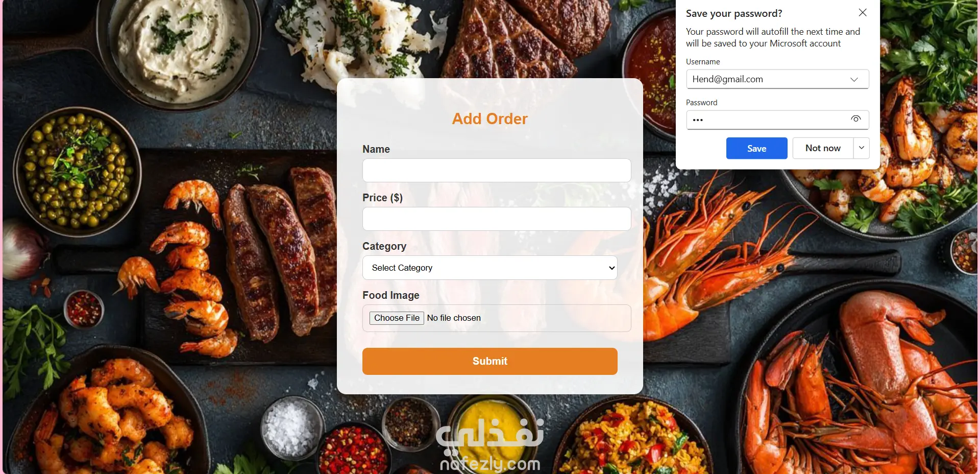The image size is (980, 474).
Task: Dismiss prompt using Not now
Action: [x=823, y=148]
